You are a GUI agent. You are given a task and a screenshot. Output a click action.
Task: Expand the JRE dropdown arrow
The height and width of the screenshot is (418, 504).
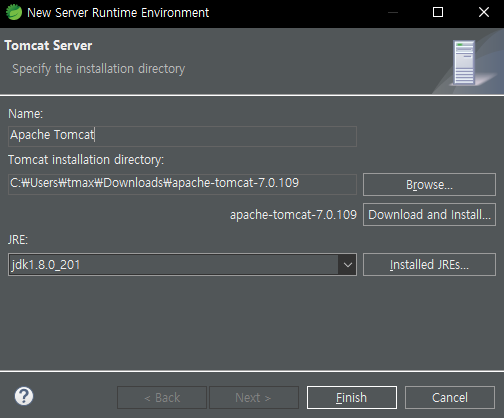[x=347, y=265]
